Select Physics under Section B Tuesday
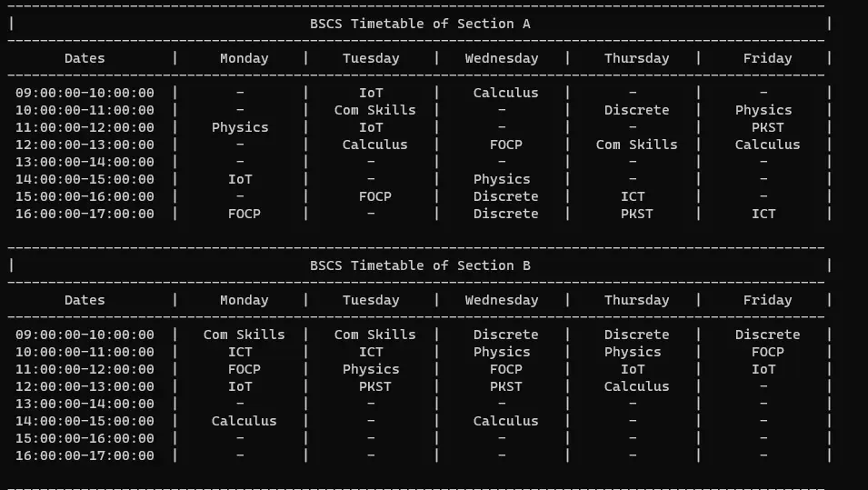This screenshot has height=490, width=868. point(371,369)
